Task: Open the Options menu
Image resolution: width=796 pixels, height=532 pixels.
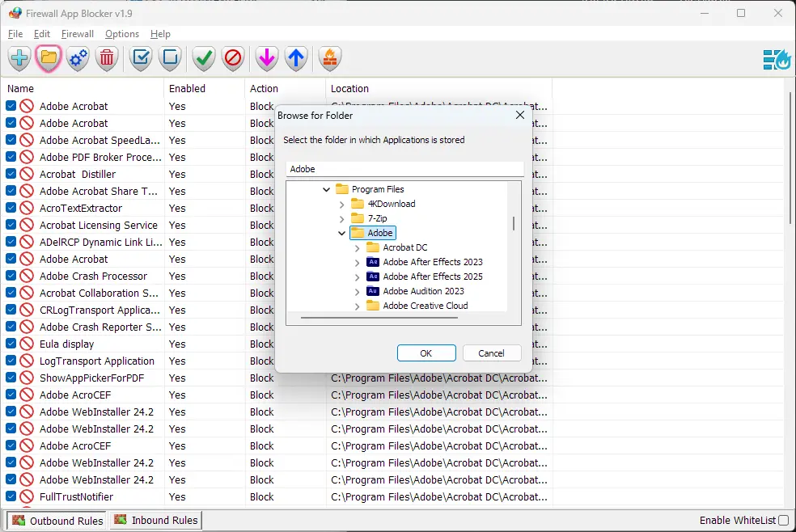Action: pos(122,34)
